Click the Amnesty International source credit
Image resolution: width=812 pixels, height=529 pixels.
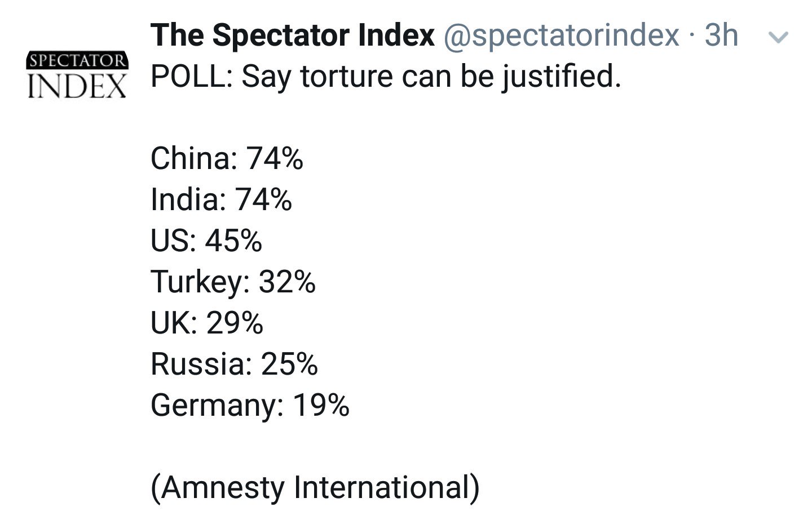(x=315, y=487)
